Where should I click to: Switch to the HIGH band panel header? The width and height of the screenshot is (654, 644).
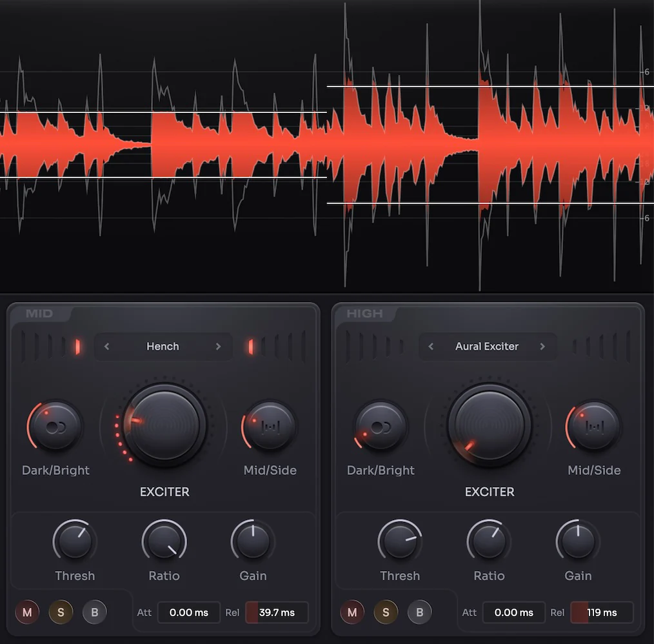click(364, 313)
